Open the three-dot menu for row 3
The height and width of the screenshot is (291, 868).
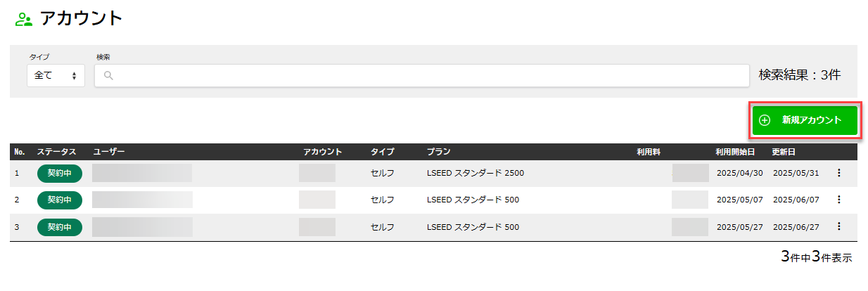tap(838, 226)
